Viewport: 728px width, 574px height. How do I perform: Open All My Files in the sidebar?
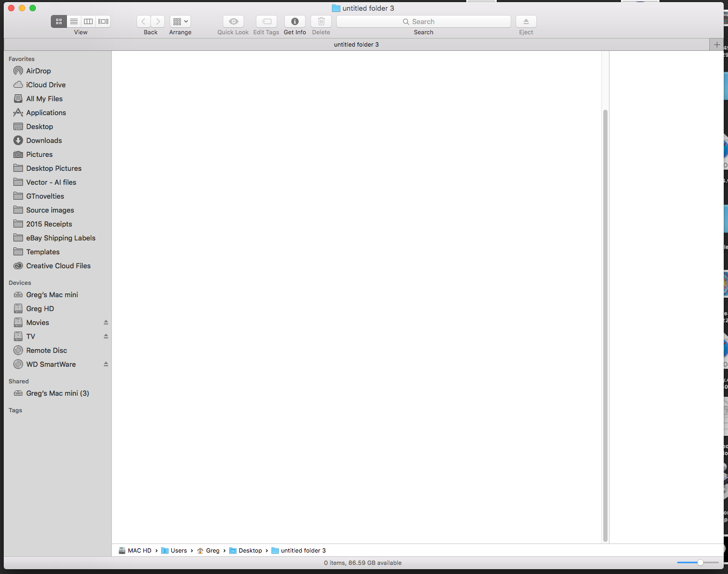(x=44, y=99)
